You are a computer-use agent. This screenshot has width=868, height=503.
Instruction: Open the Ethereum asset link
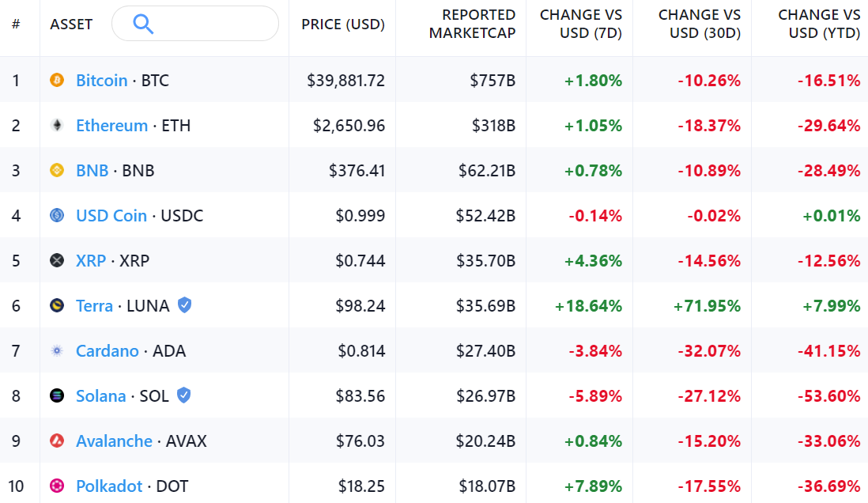click(x=111, y=125)
